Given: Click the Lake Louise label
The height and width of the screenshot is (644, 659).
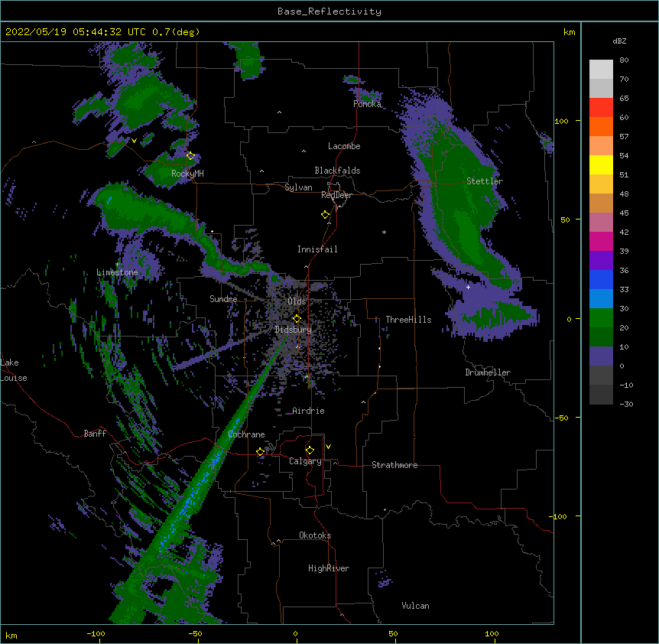Looking at the screenshot, I should (x=14, y=370).
